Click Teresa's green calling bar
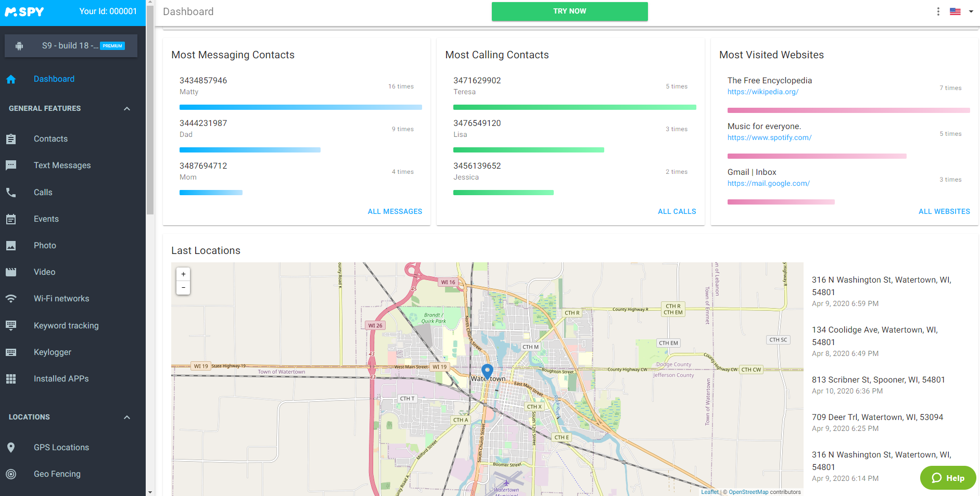Image resolution: width=980 pixels, height=496 pixels. (575, 107)
